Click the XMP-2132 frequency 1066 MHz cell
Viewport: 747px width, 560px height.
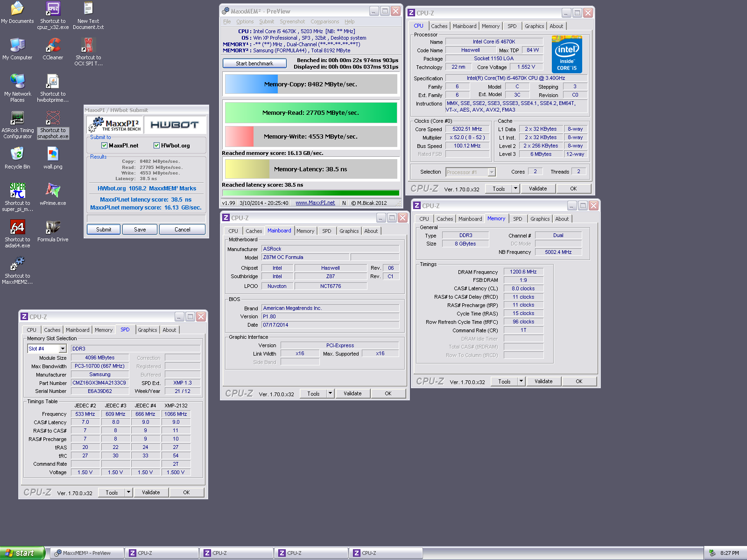pos(176,414)
